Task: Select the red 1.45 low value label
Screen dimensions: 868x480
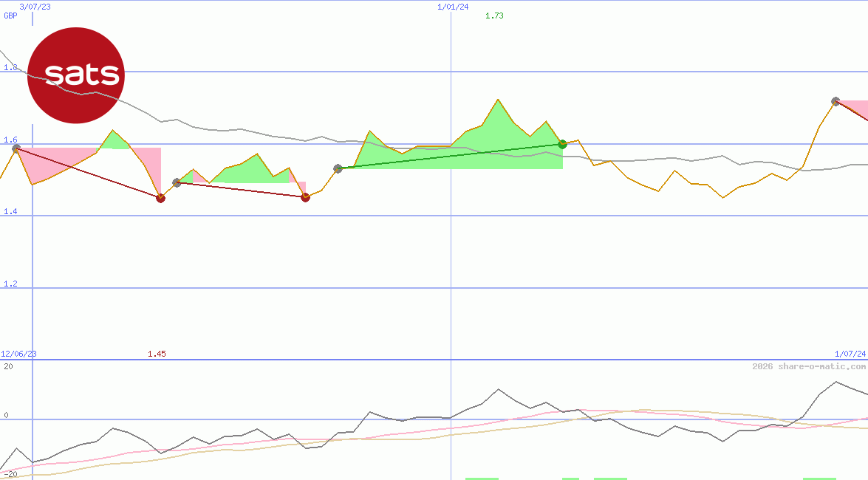Action: (x=157, y=354)
